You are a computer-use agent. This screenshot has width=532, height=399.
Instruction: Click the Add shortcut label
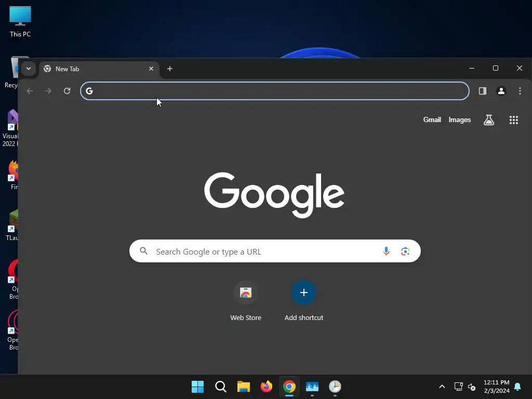click(x=303, y=318)
